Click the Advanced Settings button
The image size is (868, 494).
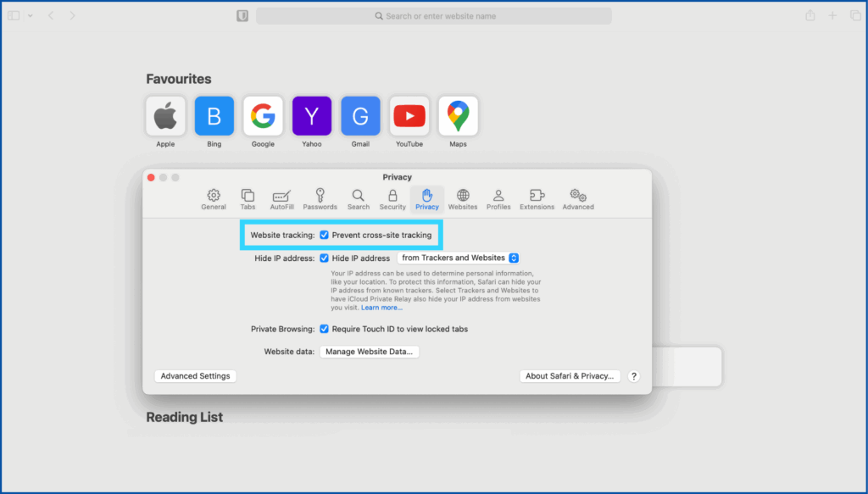pyautogui.click(x=196, y=376)
